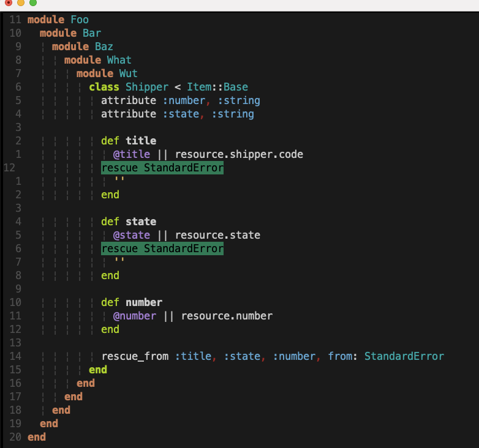Click the "end" closing def number
The image size is (479, 448).
[x=110, y=329]
